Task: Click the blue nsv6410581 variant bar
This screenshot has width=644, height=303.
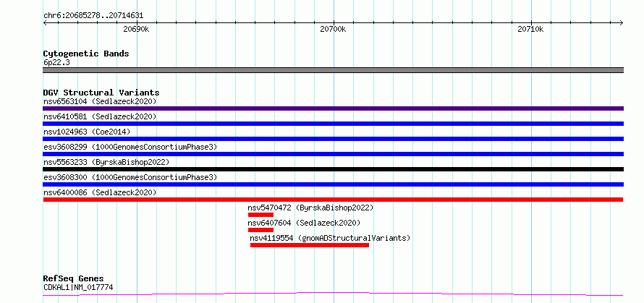Action: 333,124
